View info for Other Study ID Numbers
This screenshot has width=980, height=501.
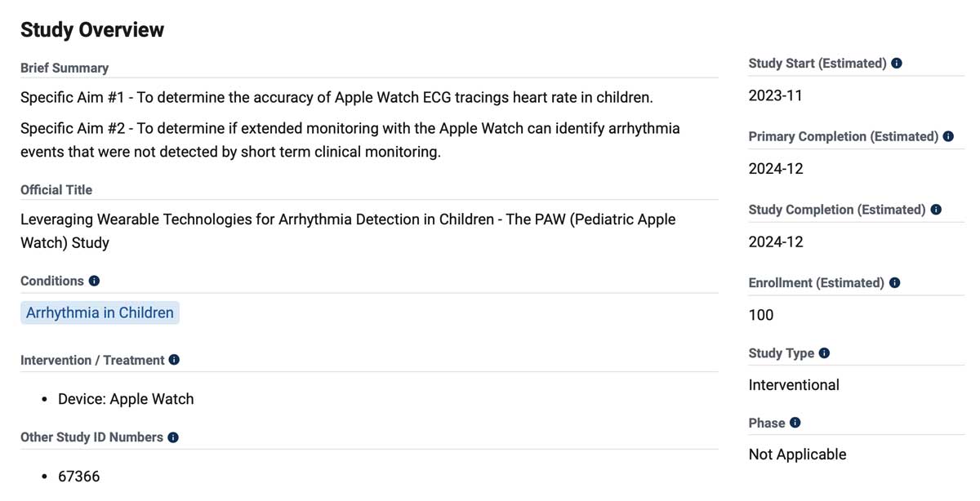click(172, 437)
